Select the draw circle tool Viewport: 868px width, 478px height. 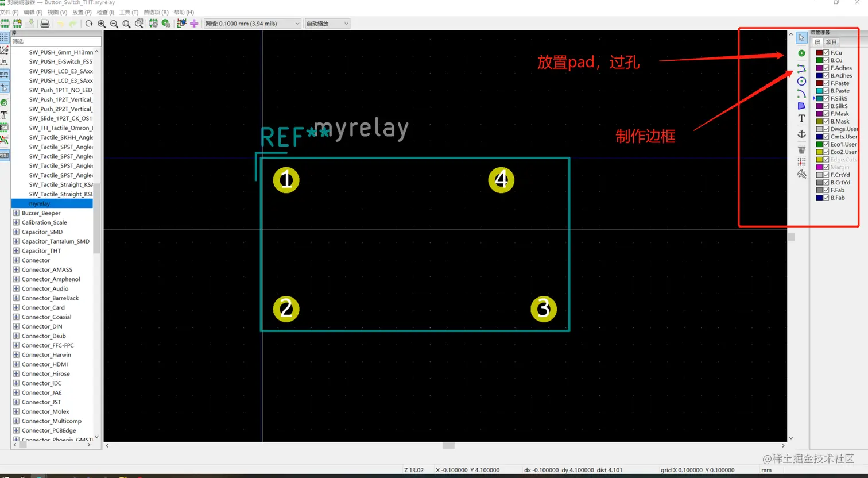click(801, 81)
